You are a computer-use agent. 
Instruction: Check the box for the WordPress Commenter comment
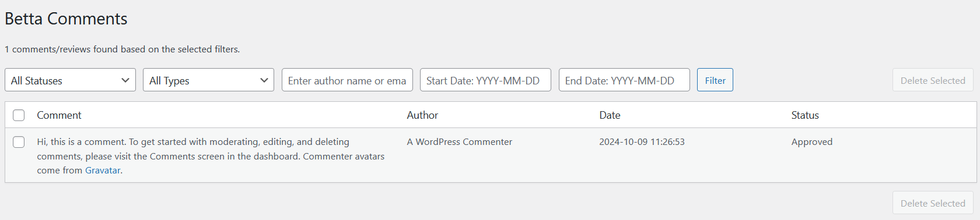pos(19,142)
